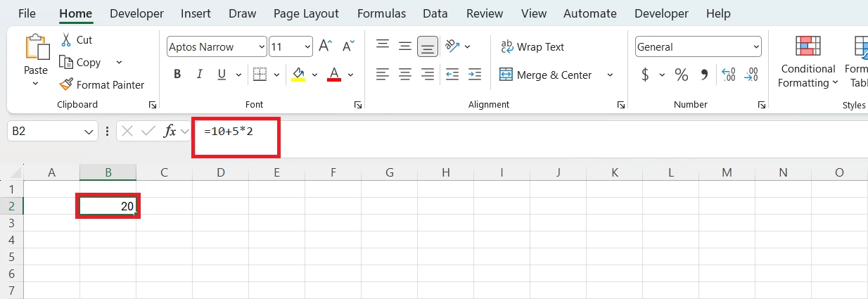Open the General number format list
The image size is (868, 299).
756,47
